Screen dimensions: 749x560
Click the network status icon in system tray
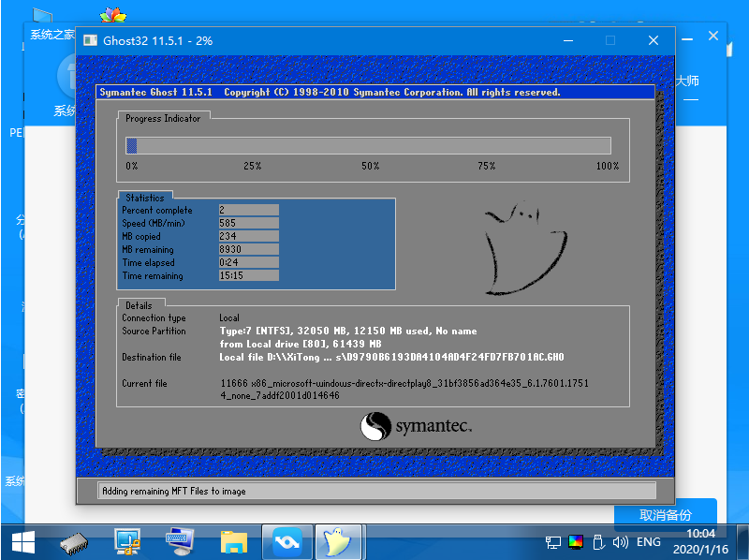point(554,541)
